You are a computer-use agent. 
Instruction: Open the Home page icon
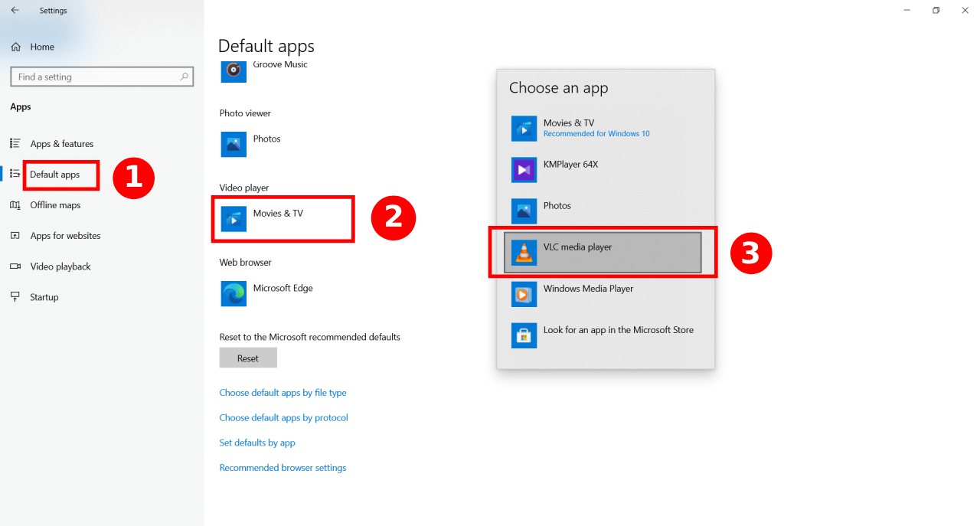pos(15,47)
